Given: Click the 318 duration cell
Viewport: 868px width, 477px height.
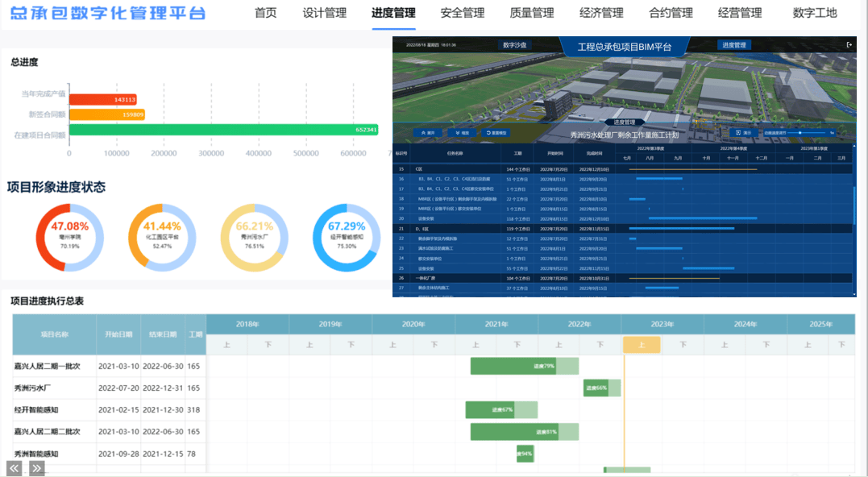Looking at the screenshot, I should pos(193,410).
